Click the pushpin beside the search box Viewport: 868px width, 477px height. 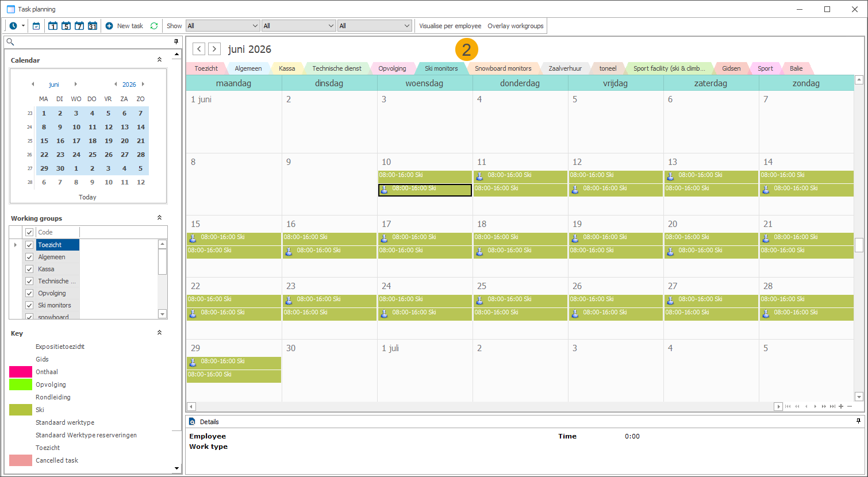(x=176, y=42)
